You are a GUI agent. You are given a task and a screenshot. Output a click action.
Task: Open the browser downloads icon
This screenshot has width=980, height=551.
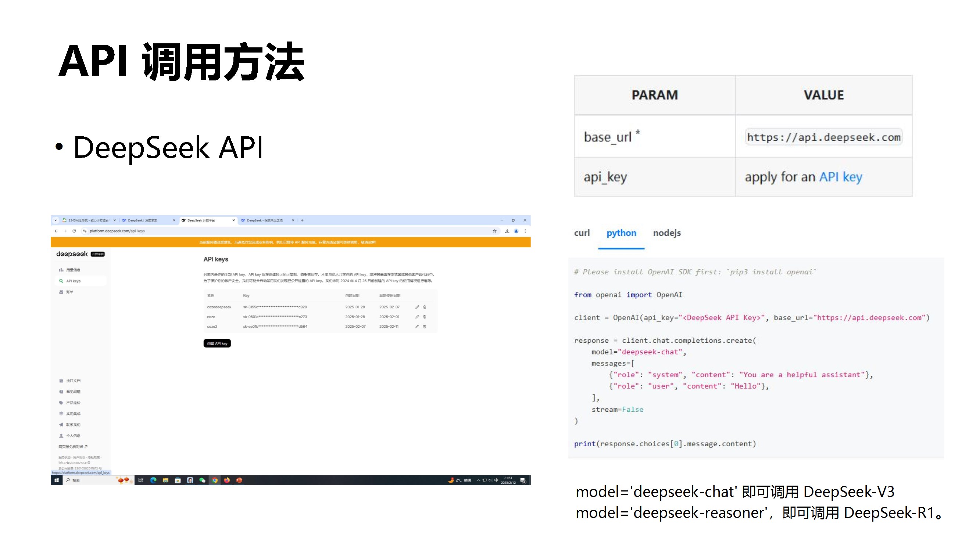(x=507, y=231)
